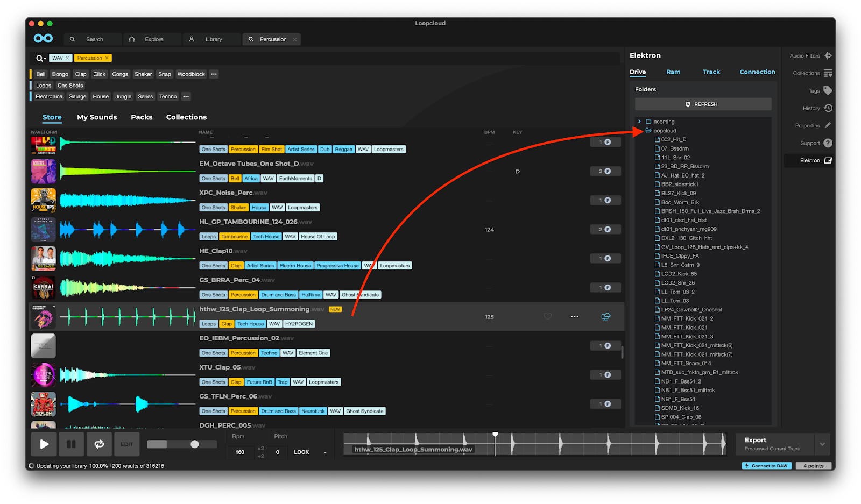This screenshot has height=504, width=861.
Task: Toggle the Clap tag filter
Action: pos(81,74)
